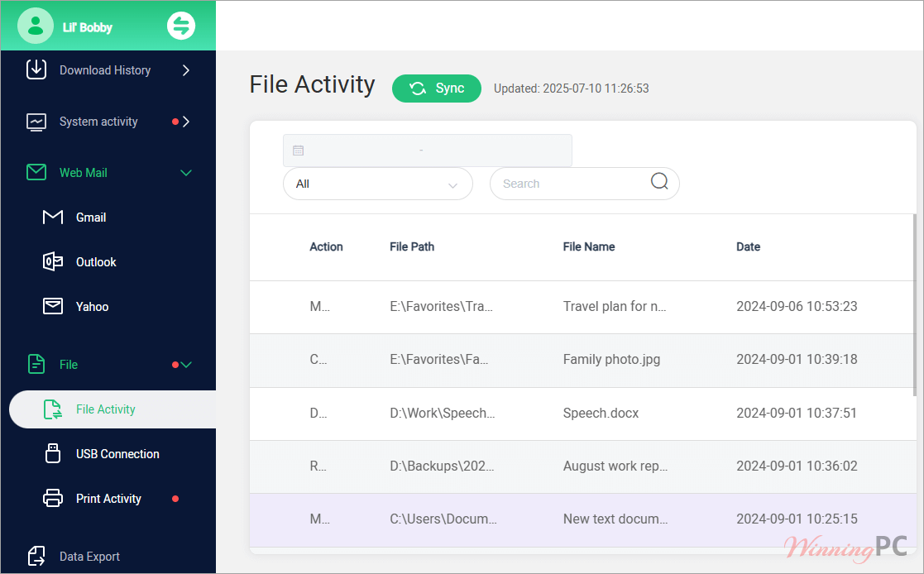Click the Web Mail section label

83,173
